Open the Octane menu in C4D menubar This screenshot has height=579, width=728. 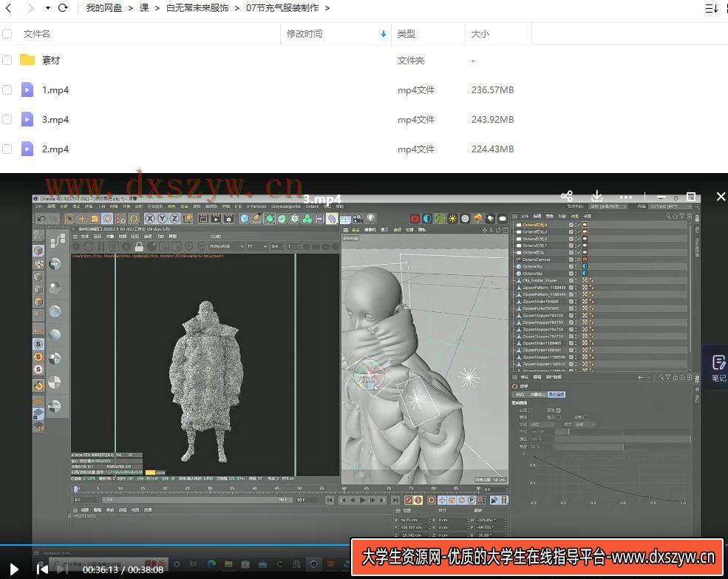point(312,206)
